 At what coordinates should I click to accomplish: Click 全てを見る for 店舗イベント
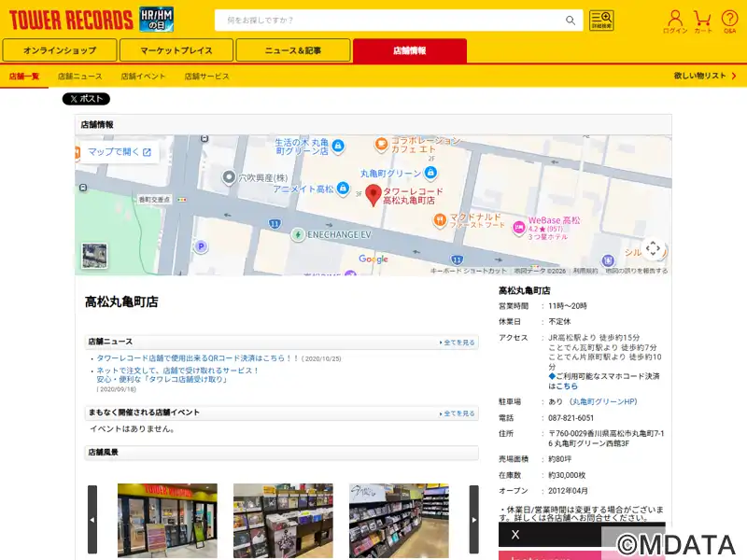[x=458, y=413]
